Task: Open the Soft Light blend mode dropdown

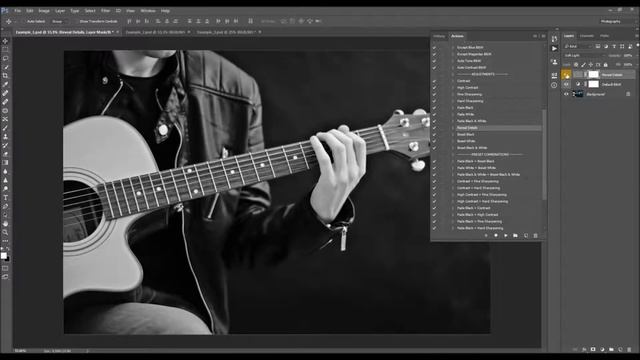Action: [584, 56]
